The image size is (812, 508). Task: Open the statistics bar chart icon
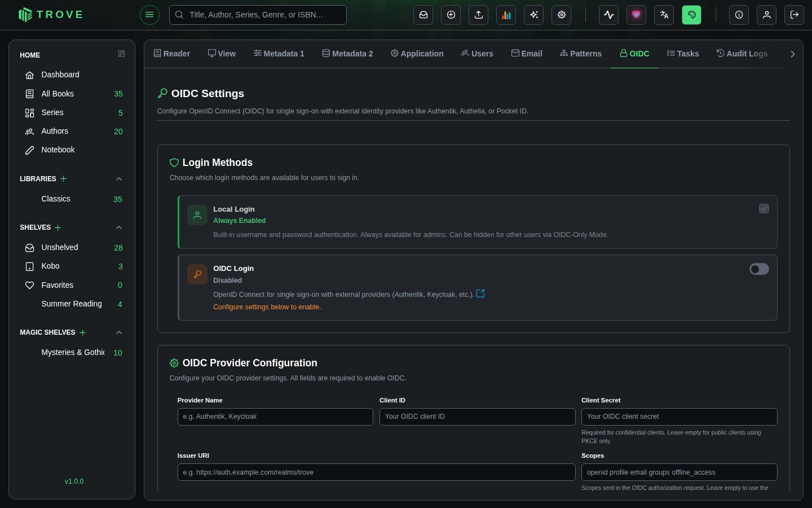point(506,15)
